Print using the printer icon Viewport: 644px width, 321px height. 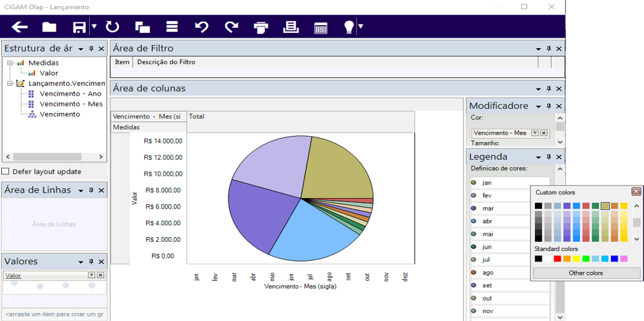click(261, 27)
